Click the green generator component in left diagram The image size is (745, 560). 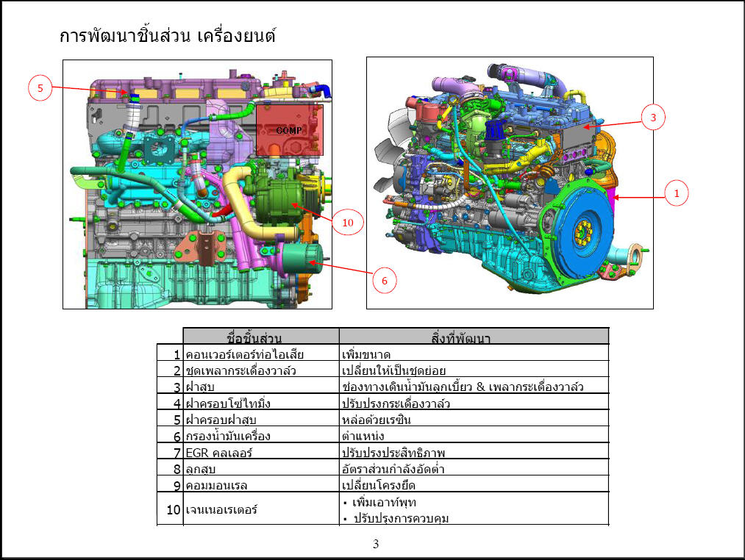click(x=278, y=199)
